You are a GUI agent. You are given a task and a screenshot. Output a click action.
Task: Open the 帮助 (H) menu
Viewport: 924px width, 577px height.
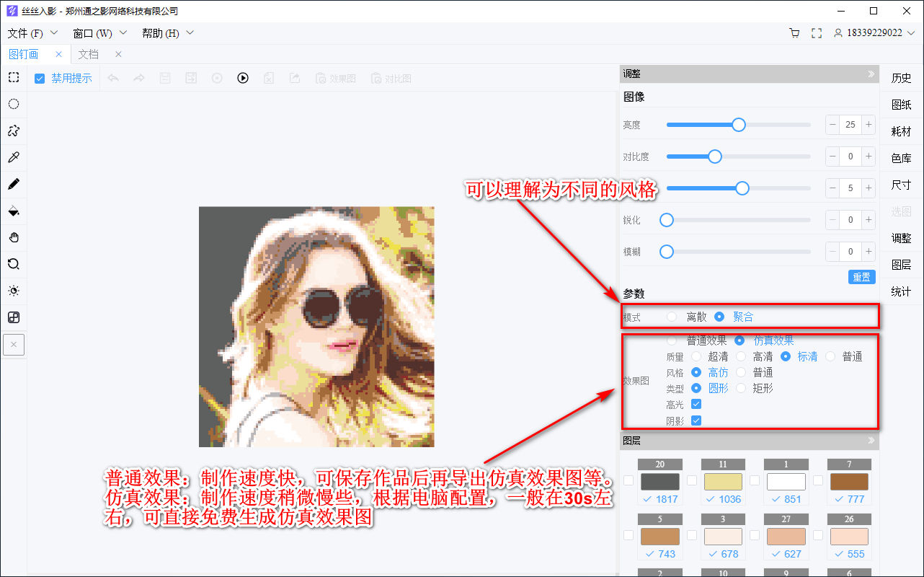[x=160, y=32]
